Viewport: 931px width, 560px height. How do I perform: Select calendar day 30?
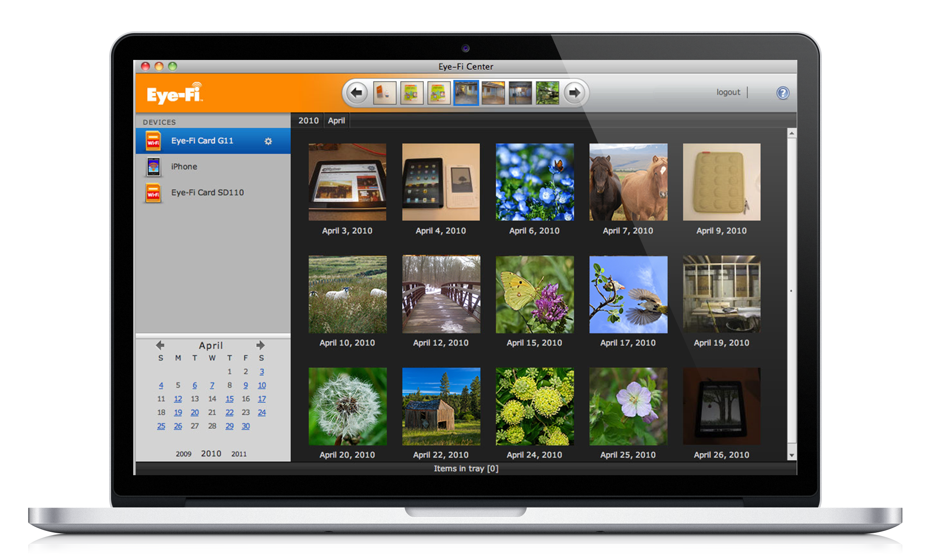pyautogui.click(x=246, y=426)
